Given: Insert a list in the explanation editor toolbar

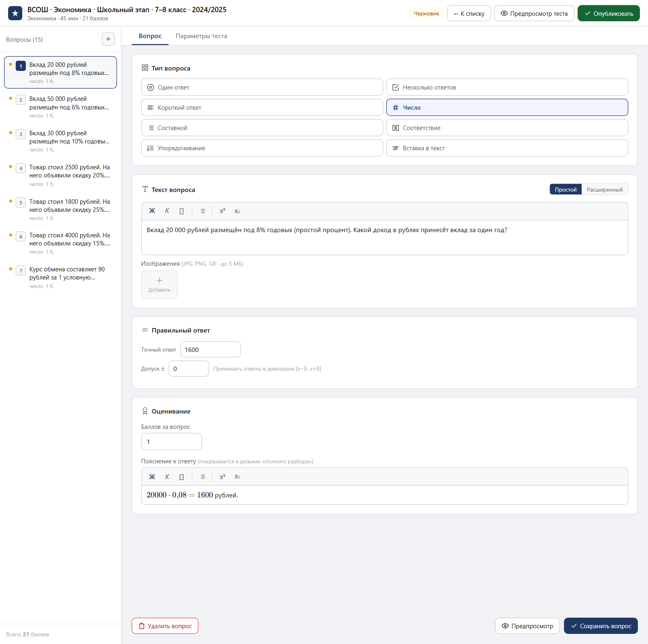Looking at the screenshot, I should point(203,477).
